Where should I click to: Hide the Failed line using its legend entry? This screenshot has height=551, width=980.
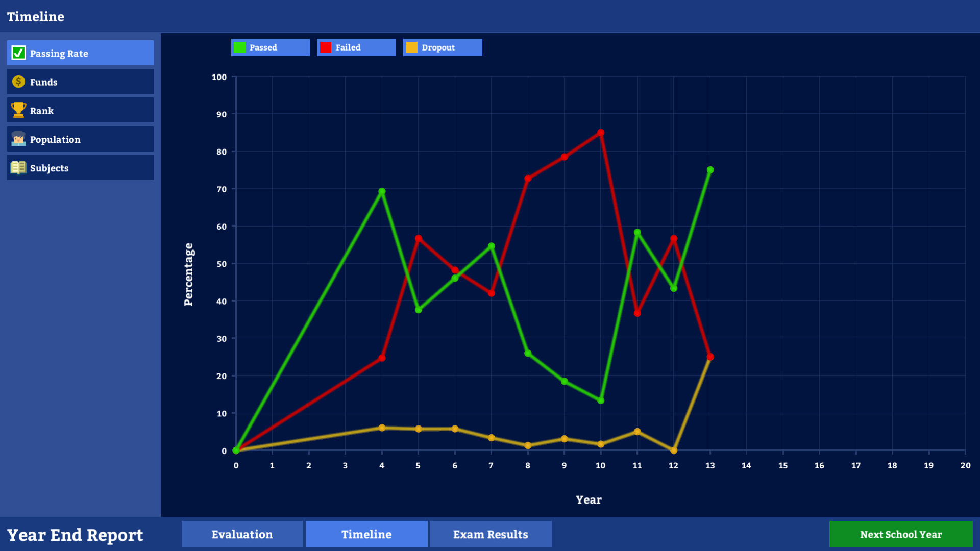point(356,47)
